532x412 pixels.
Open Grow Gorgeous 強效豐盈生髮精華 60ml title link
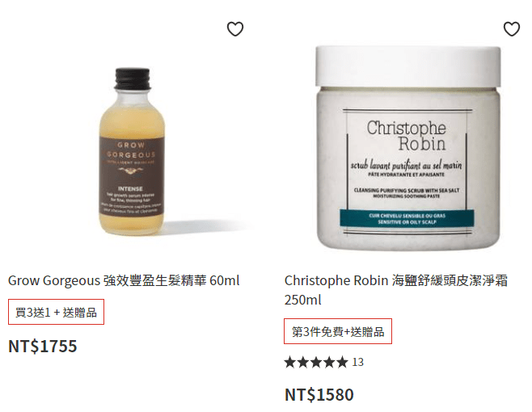pos(124,280)
